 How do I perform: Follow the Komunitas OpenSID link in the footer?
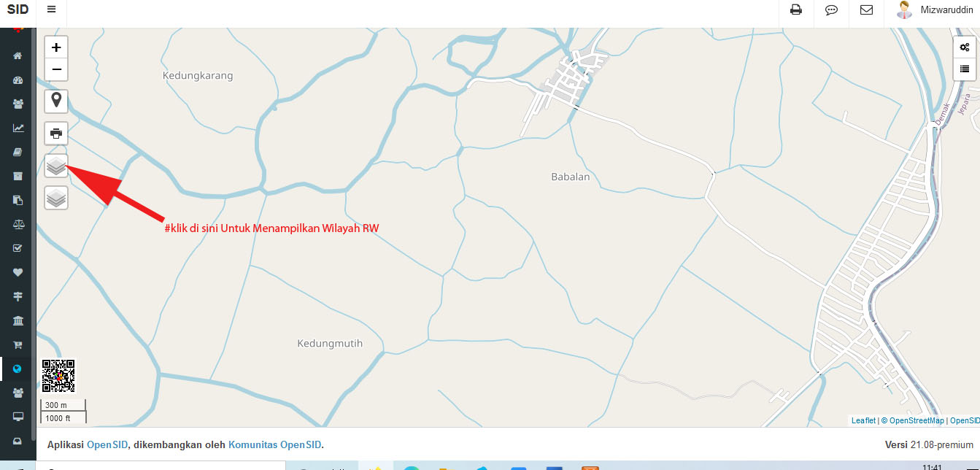[275, 444]
